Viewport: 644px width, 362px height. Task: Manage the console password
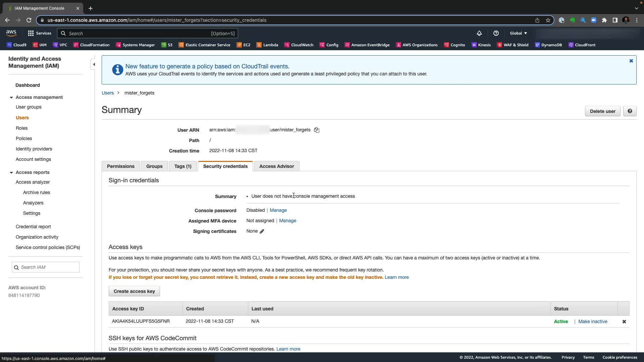pos(278,210)
